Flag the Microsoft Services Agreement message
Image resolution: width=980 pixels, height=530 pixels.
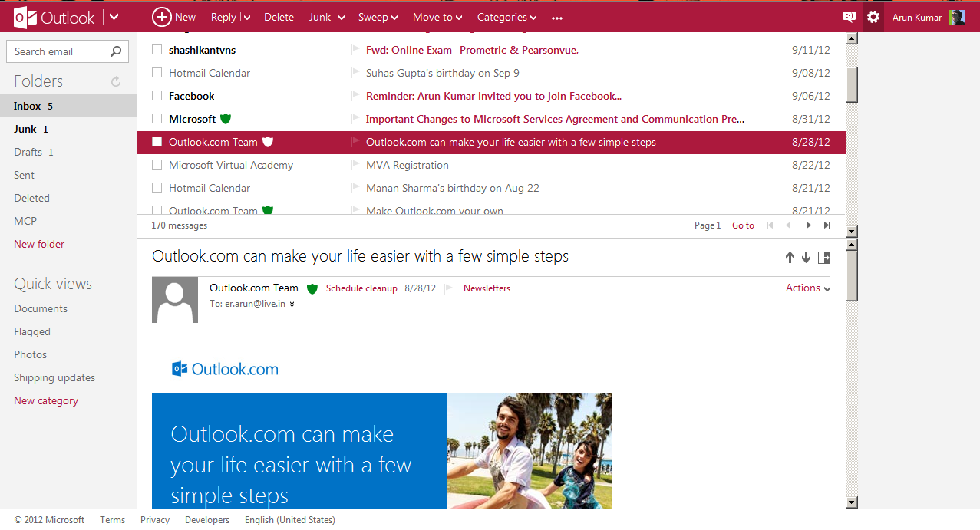point(355,119)
